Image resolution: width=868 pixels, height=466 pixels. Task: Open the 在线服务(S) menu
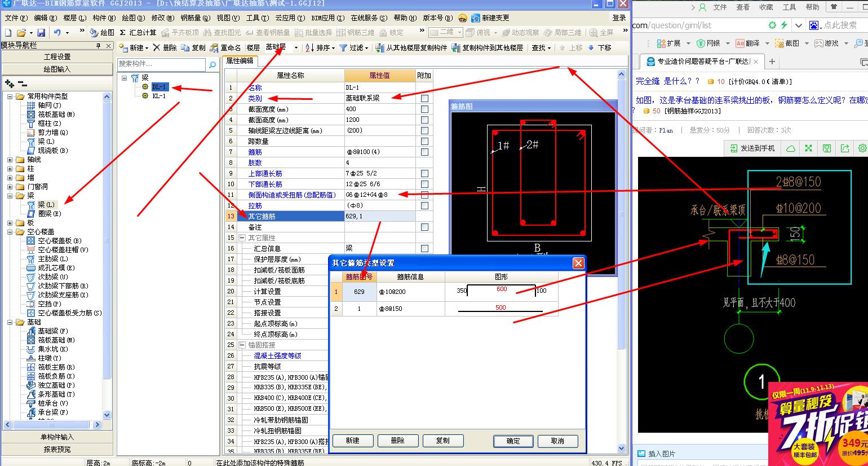[369, 18]
